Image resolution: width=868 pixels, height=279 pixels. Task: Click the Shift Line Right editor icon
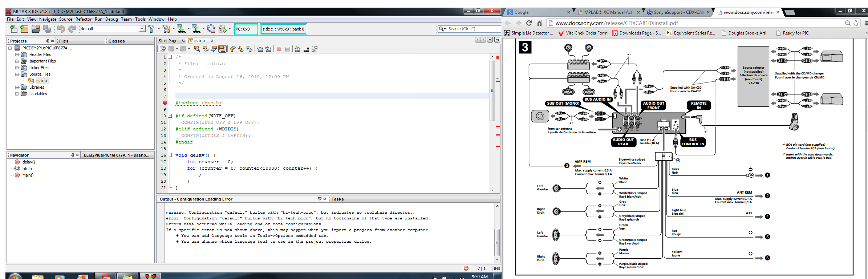pyautogui.click(x=268, y=49)
